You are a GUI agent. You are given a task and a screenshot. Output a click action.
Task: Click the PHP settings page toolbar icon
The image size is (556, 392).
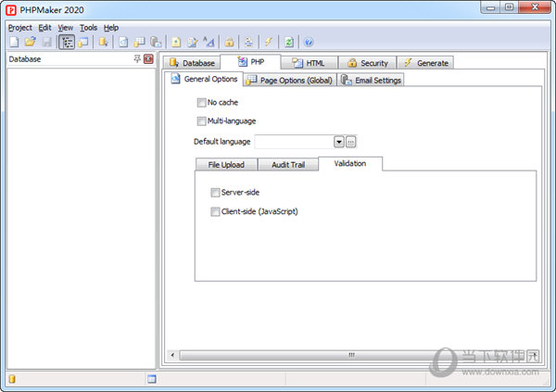(123, 43)
